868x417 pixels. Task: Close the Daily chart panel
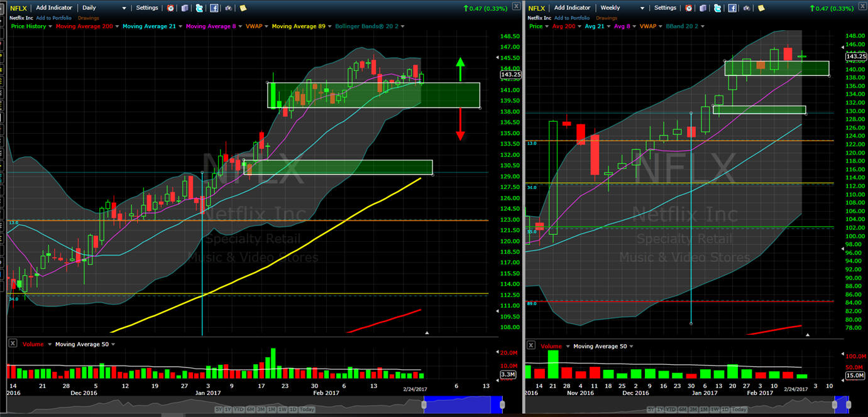516,6
